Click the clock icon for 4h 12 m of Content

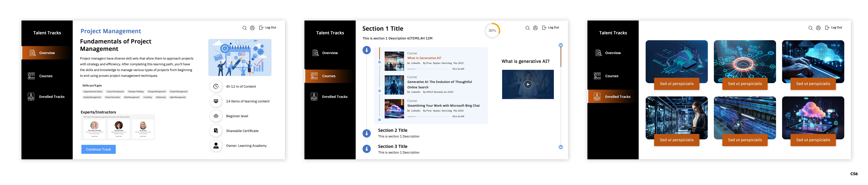(216, 86)
